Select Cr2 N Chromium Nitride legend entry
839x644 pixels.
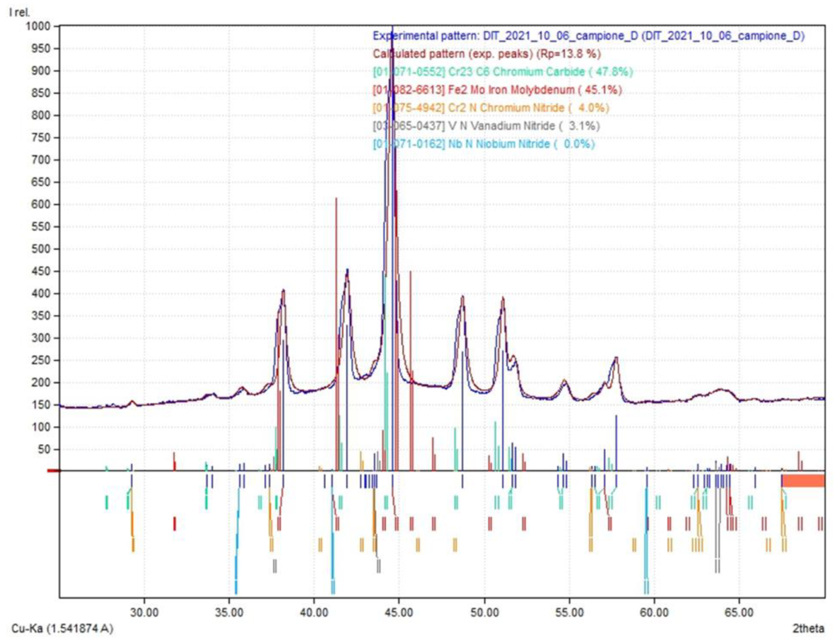[x=491, y=108]
